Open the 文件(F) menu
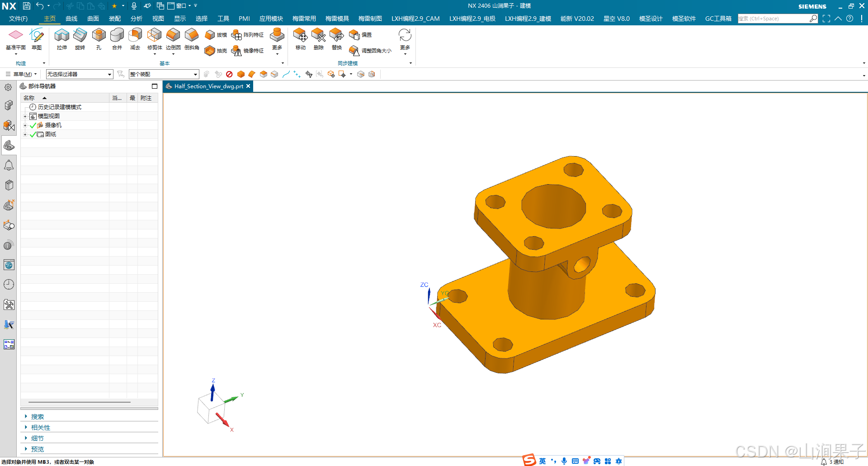 point(18,19)
